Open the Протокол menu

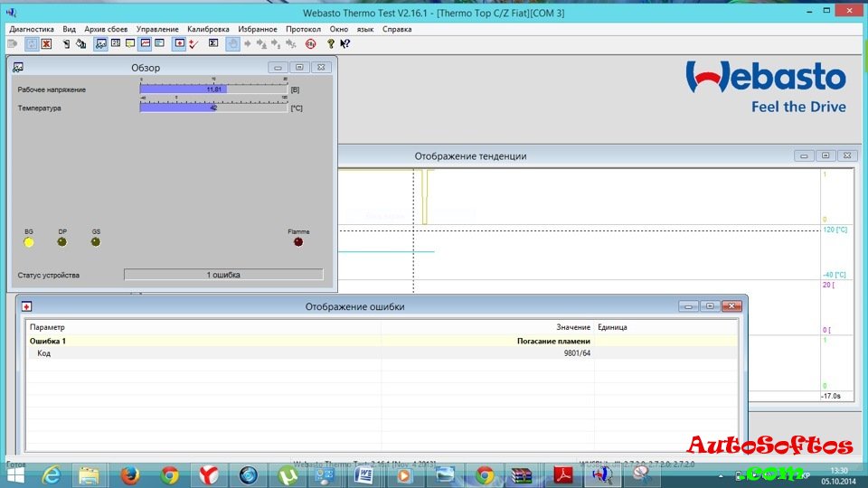[x=304, y=29]
